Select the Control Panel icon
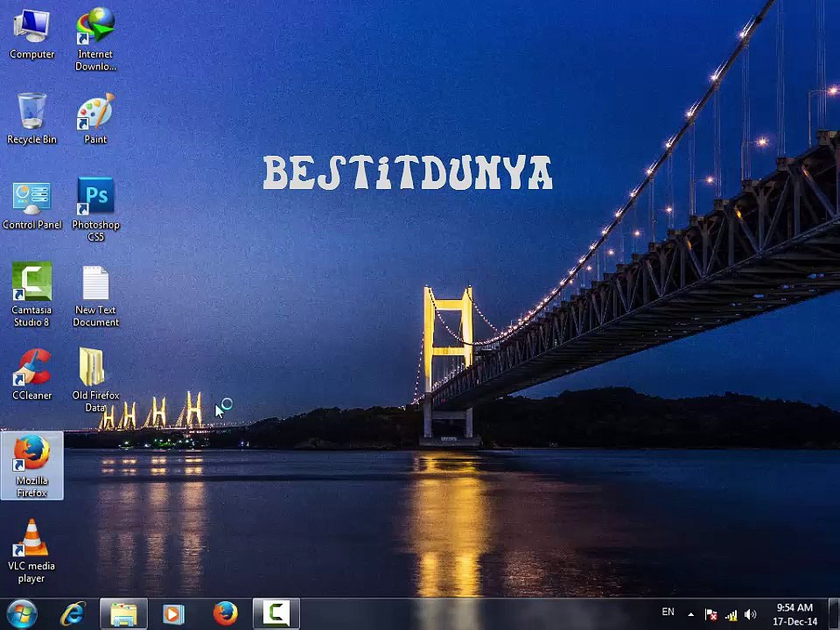Viewport: 840px width, 630px height. (x=31, y=206)
